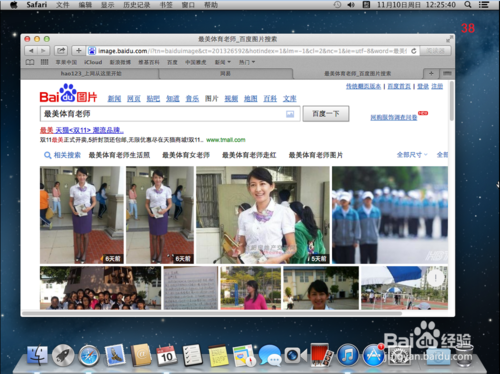The image size is (500, 374).
Task: Launch iTunes from the Dock
Action: pos(348,355)
